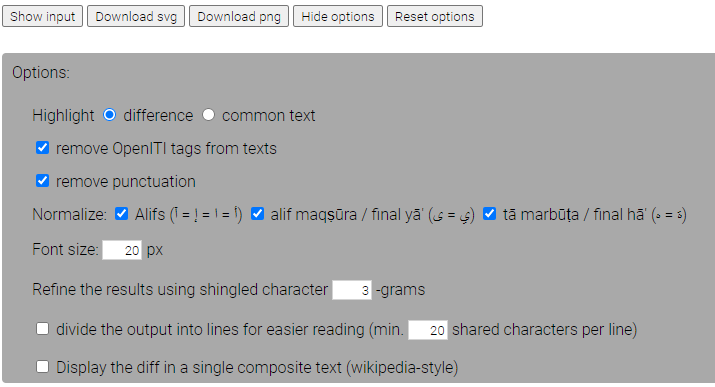This screenshot has height=387, width=715.
Task: Download the diff as svg
Action: (136, 16)
